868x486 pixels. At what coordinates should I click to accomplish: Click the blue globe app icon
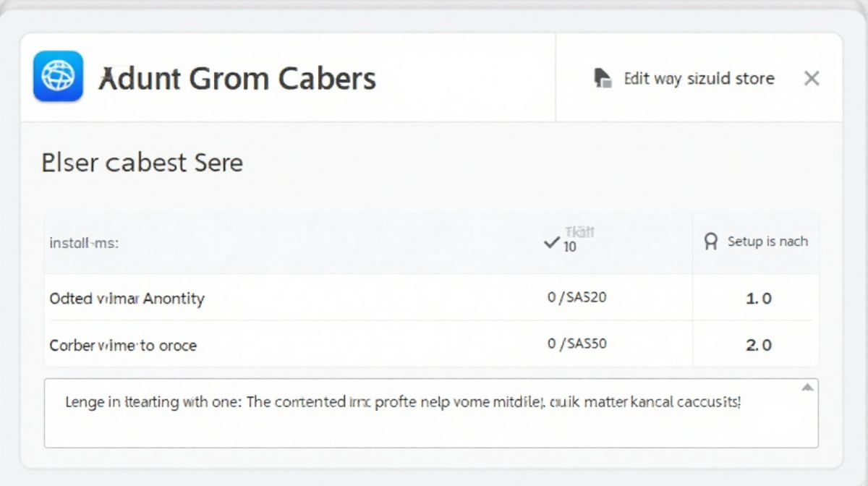tap(58, 76)
